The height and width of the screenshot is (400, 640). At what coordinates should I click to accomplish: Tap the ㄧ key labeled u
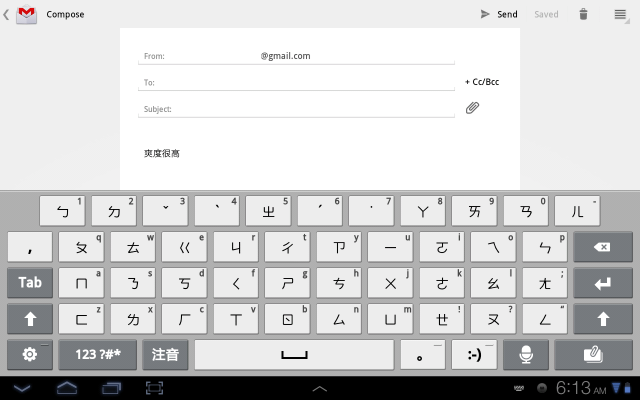(390, 247)
